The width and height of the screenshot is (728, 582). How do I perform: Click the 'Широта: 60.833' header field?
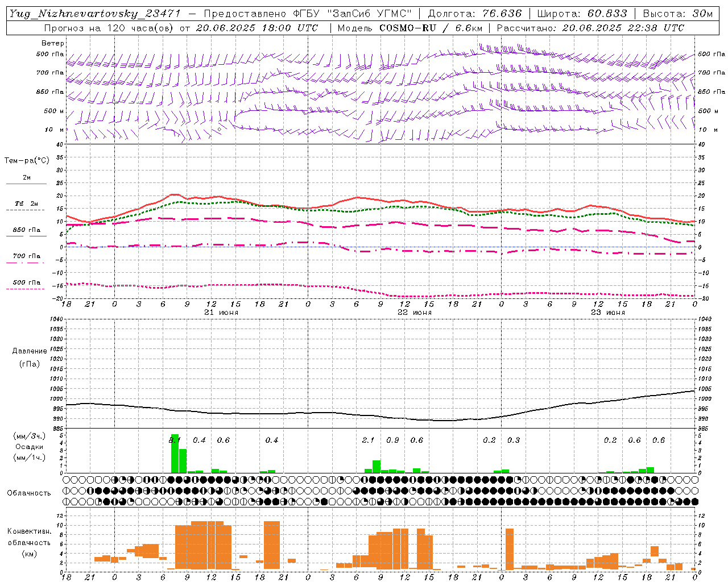[582, 14]
